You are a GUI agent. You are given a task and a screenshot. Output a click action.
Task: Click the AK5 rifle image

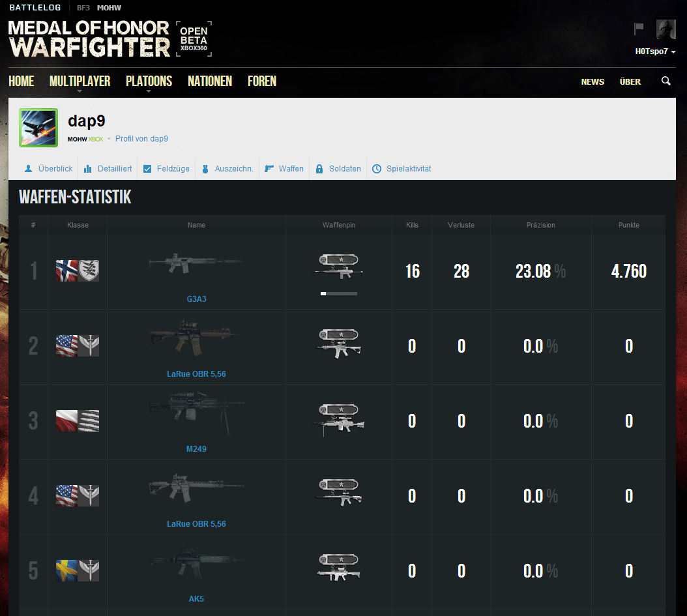point(196,563)
